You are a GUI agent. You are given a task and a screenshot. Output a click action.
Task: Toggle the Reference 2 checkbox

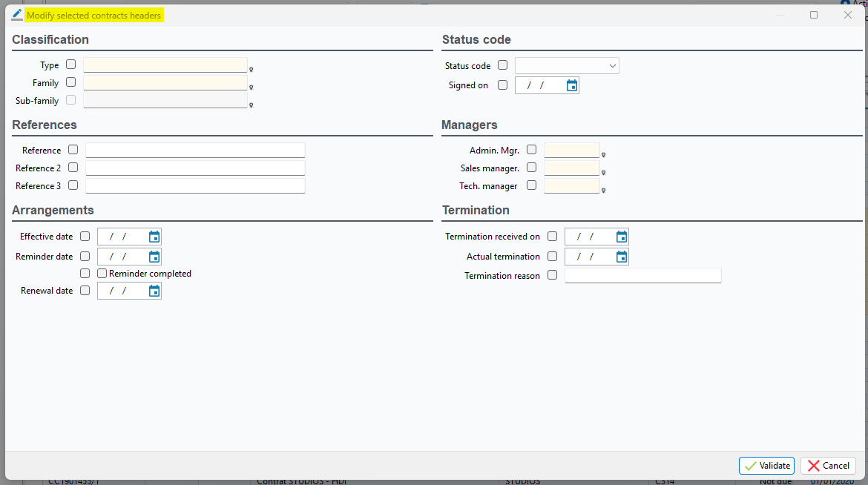73,168
